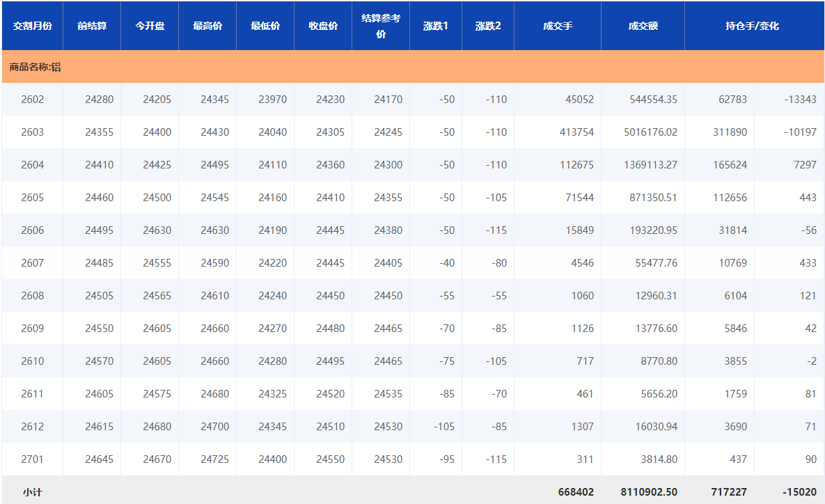Image resolution: width=825 pixels, height=504 pixels.
Task: Click the 小计 subtotal label
Action: tap(32, 491)
